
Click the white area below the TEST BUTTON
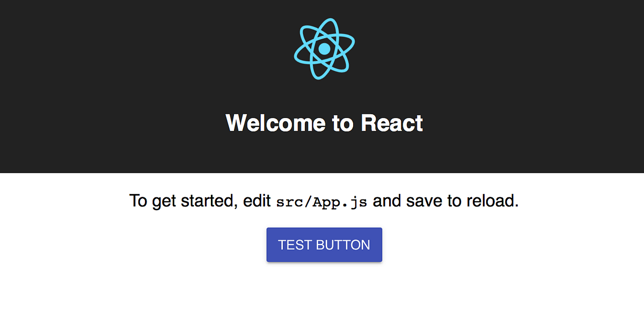[324, 295]
